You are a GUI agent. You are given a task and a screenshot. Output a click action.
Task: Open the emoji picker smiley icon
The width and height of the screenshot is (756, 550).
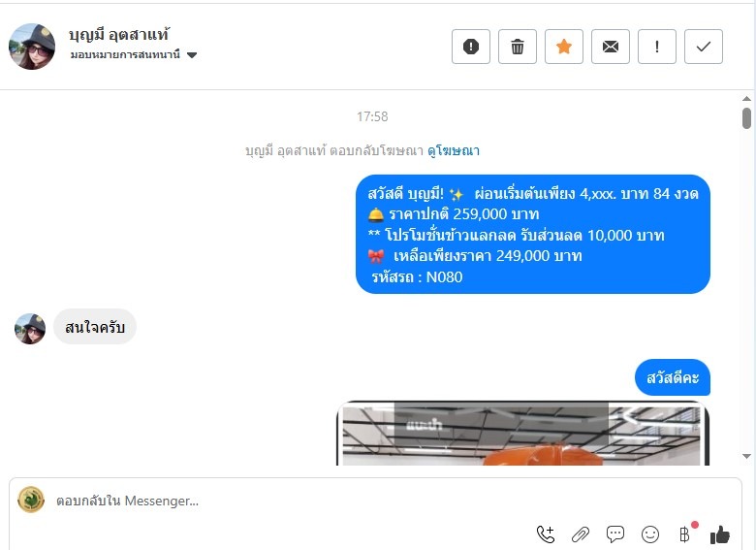click(x=650, y=534)
